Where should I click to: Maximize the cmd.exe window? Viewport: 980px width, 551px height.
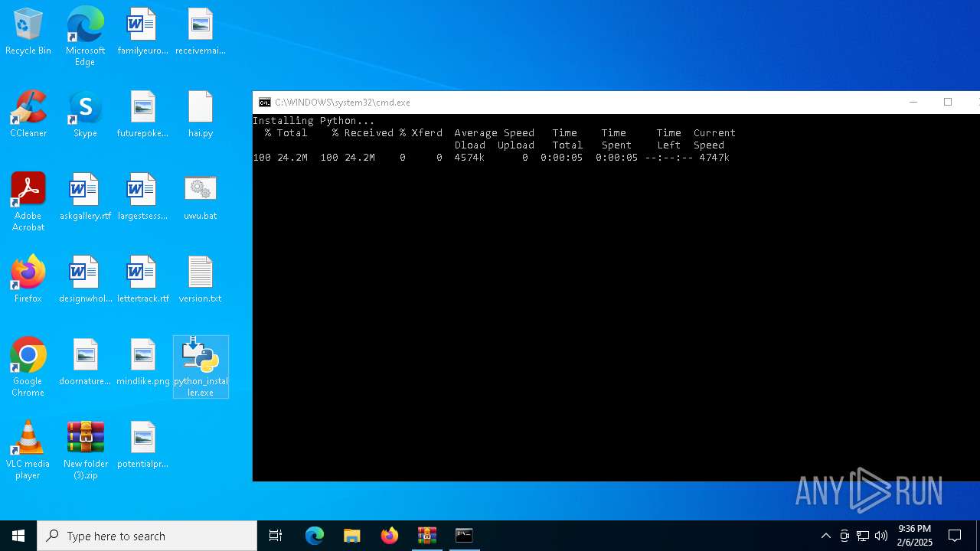click(948, 103)
